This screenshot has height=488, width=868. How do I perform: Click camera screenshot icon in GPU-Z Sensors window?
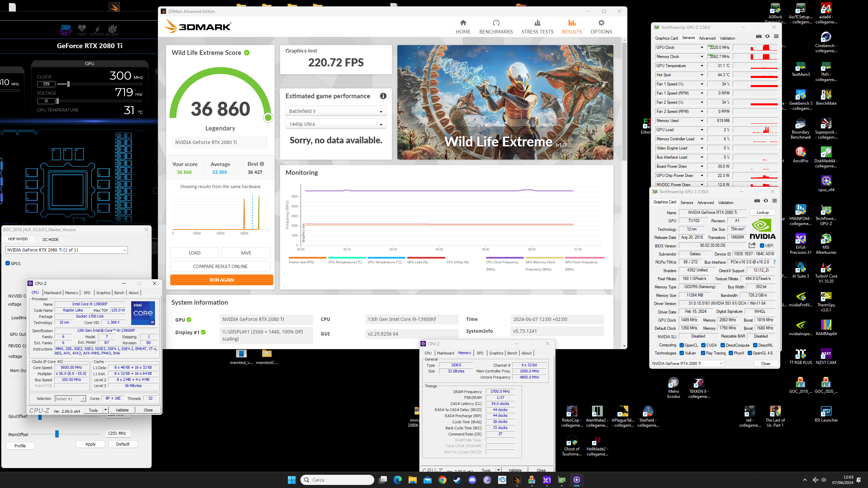759,37
